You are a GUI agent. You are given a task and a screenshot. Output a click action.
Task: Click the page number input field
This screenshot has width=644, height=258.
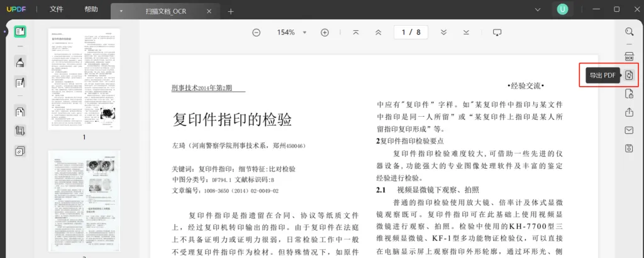coord(411,33)
